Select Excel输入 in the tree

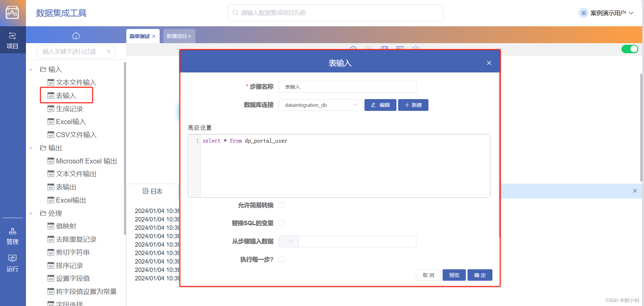click(x=67, y=122)
